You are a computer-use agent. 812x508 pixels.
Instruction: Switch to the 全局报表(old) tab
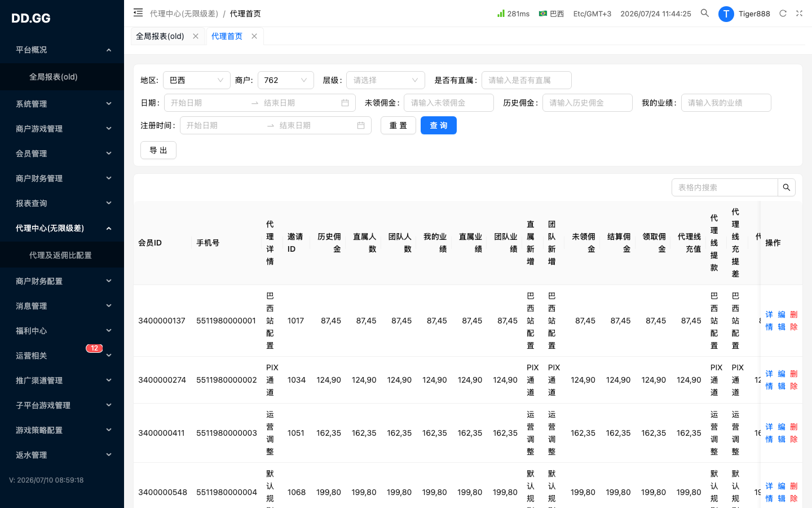click(160, 36)
